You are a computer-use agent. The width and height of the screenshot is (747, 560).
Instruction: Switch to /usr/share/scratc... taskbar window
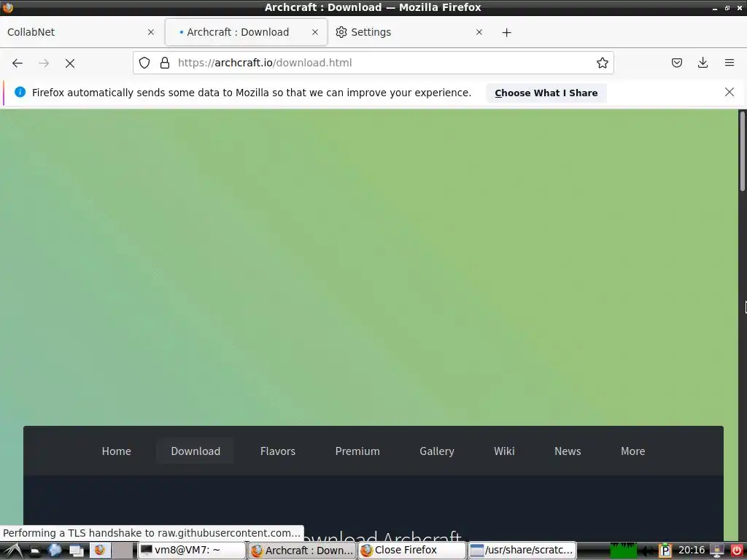coord(522,550)
